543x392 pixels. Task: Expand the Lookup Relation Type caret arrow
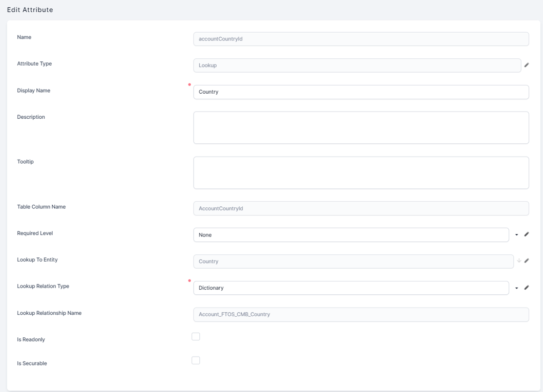[517, 288]
